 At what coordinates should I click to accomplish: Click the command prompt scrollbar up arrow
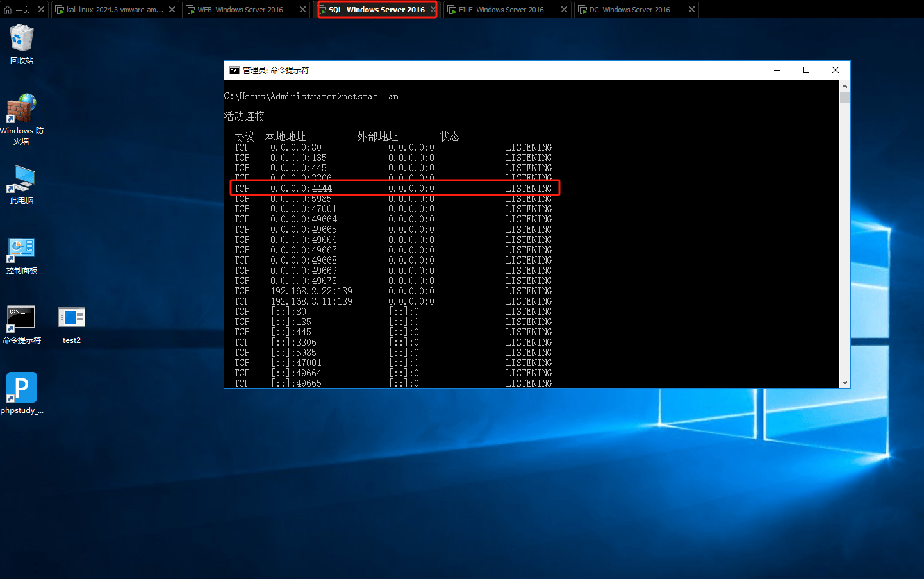click(x=845, y=86)
